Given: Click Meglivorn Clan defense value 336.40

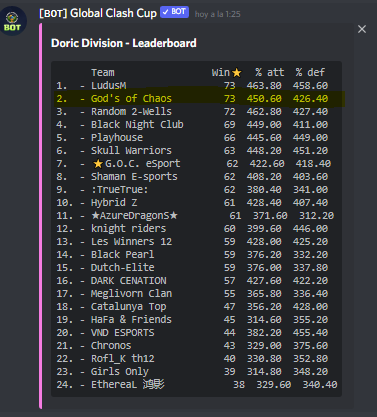Looking at the screenshot, I should pyautogui.click(x=310, y=293).
